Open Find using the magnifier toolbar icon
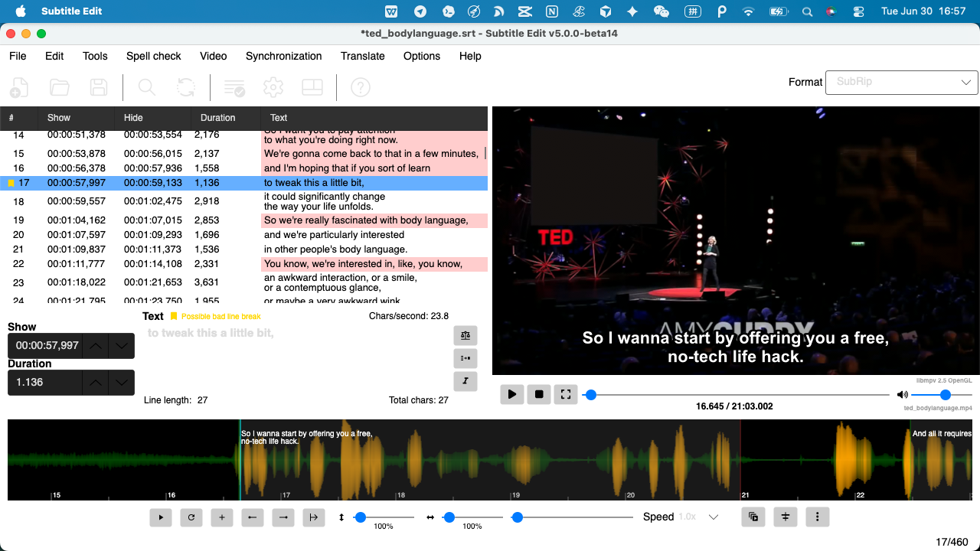The width and height of the screenshot is (980, 551). click(x=147, y=87)
